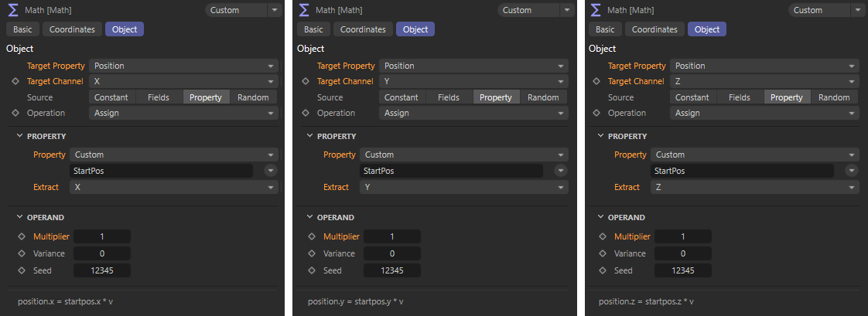Select Constant source in the X-channel panel
This screenshot has height=316, width=868.
point(112,97)
